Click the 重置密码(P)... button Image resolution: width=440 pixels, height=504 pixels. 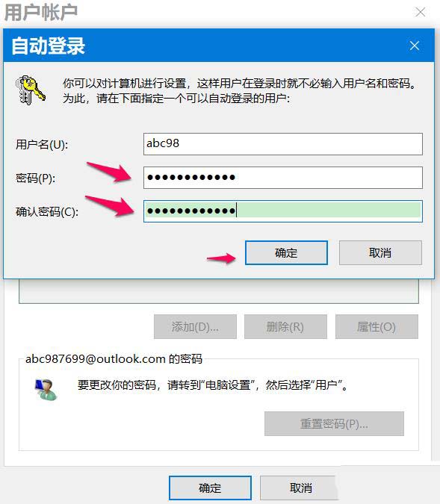[334, 423]
